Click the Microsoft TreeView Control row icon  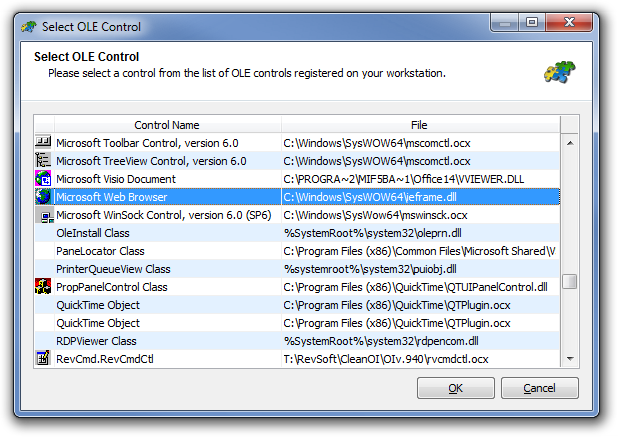pyautogui.click(x=43, y=161)
